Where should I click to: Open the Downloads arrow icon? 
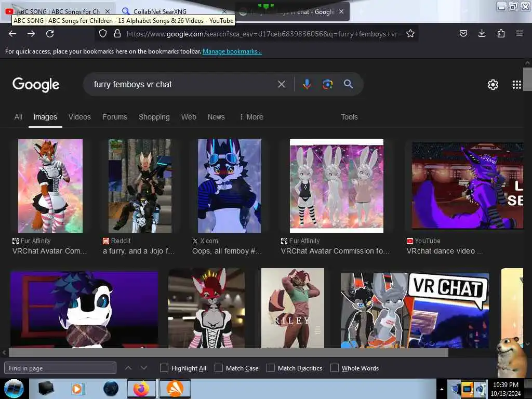click(x=482, y=33)
